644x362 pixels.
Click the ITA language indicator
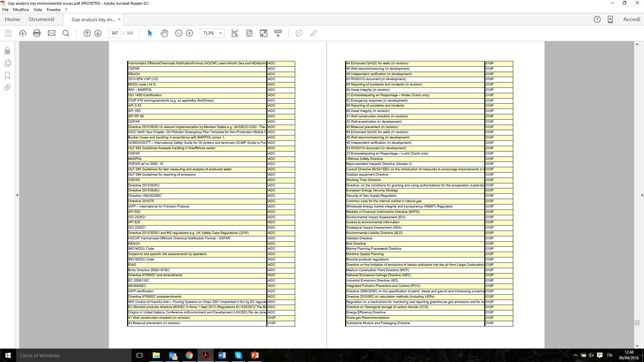coord(609,355)
